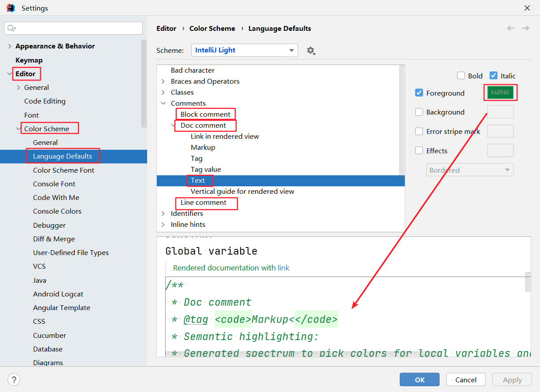
Task: Select Keymap in settings sidebar
Action: (x=29, y=60)
